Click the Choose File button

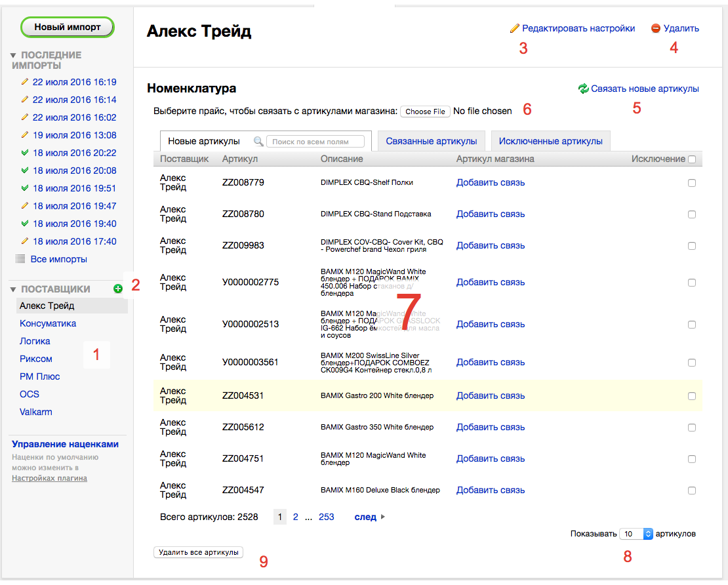(425, 111)
